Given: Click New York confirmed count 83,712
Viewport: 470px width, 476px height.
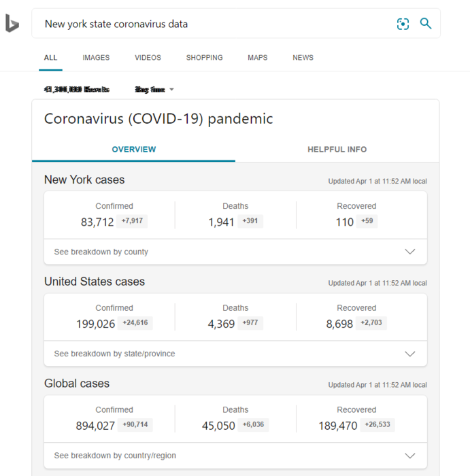Looking at the screenshot, I should pyautogui.click(x=97, y=222).
